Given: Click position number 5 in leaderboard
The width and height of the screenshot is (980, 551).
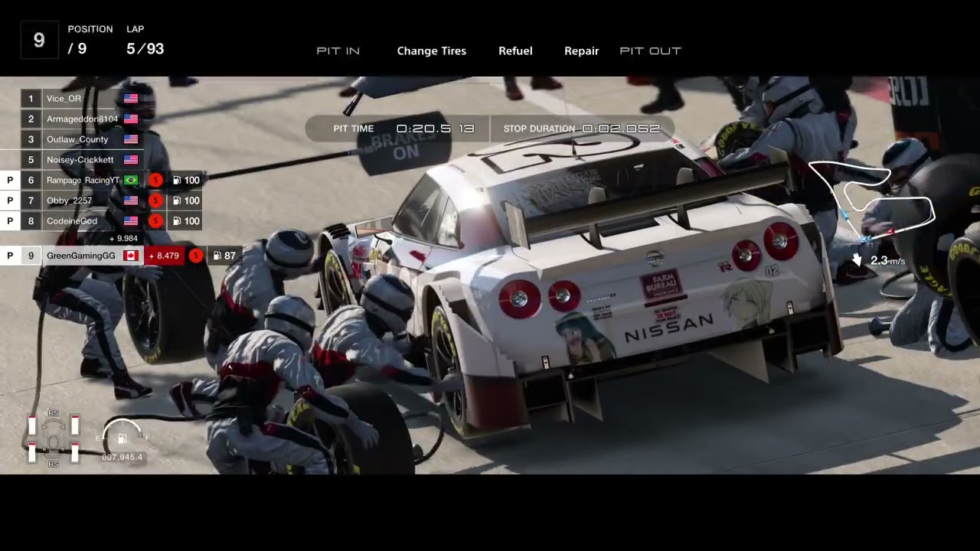Looking at the screenshot, I should pos(31,160).
